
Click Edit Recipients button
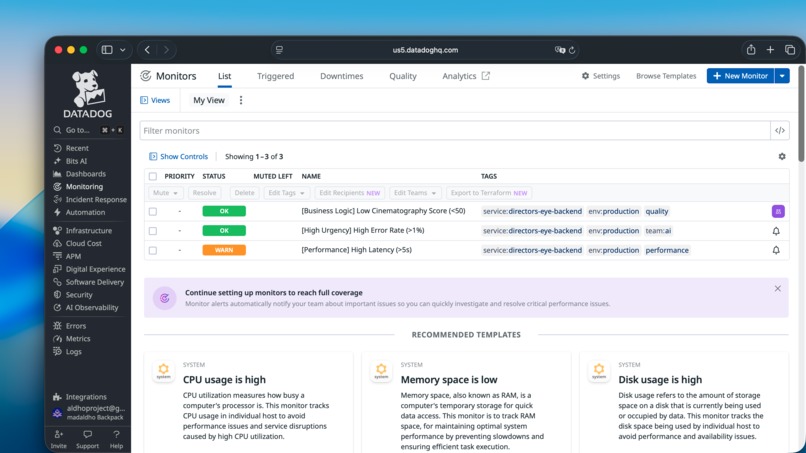350,193
